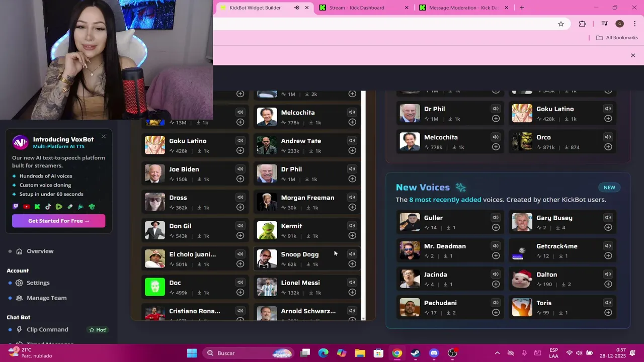The width and height of the screenshot is (644, 362).
Task: Add the Snoop Dogg voice
Action: coord(352,264)
